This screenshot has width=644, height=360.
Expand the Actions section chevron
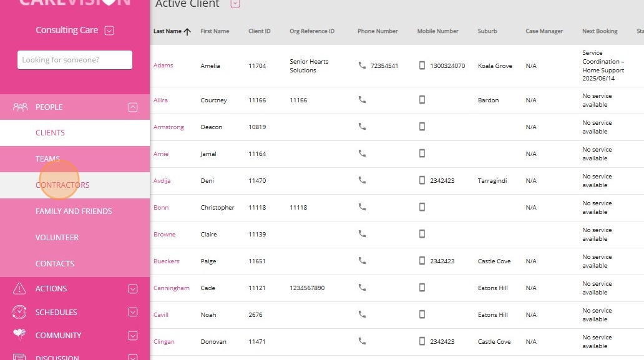point(133,289)
